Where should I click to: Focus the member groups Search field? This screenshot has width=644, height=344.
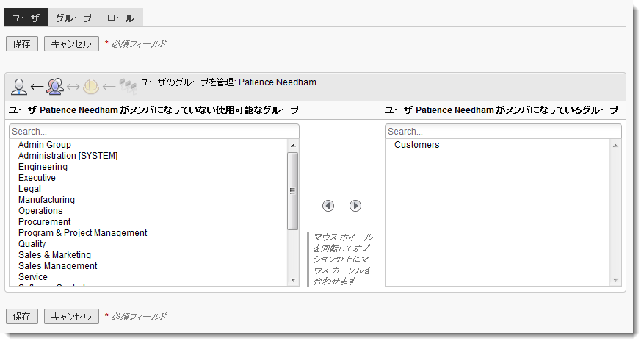point(503,132)
